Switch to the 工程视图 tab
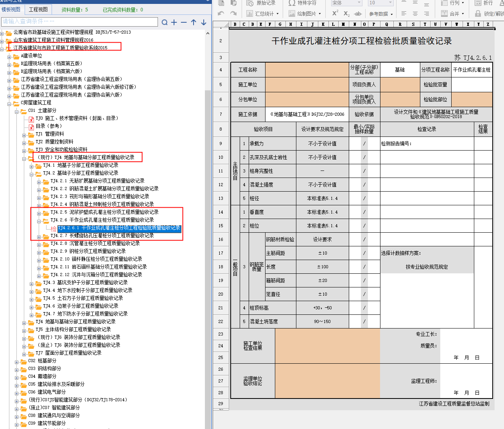The width and height of the screenshot is (504, 429). point(38,9)
